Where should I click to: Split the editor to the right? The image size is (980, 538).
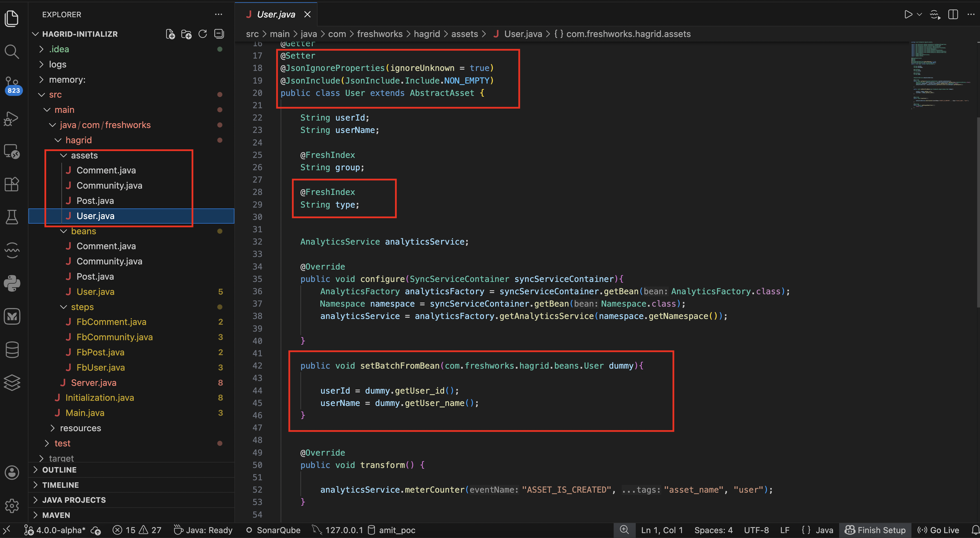click(953, 14)
